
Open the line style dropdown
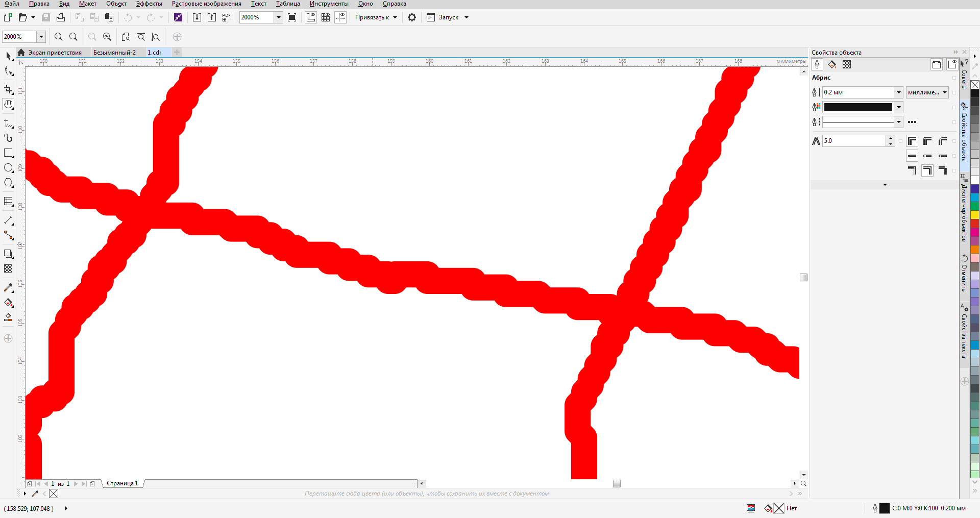[x=899, y=122]
